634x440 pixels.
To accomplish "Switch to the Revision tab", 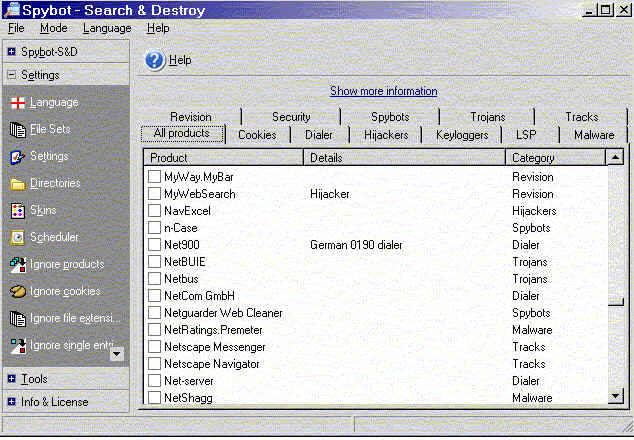I will 191,117.
